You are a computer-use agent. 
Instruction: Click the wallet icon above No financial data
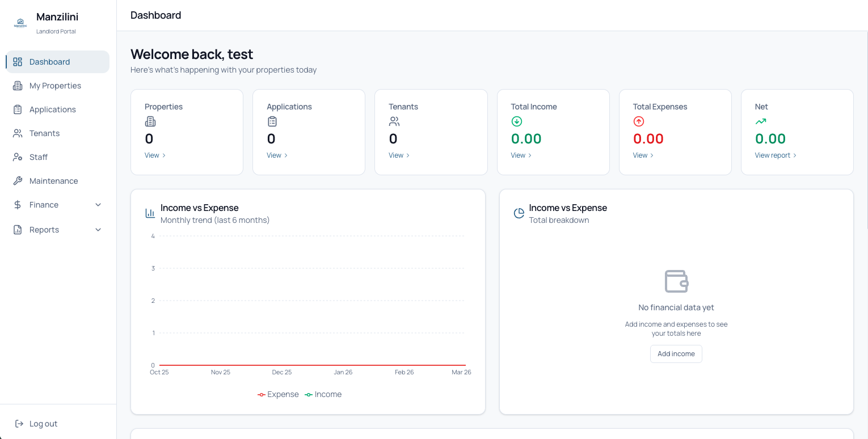[x=676, y=281]
